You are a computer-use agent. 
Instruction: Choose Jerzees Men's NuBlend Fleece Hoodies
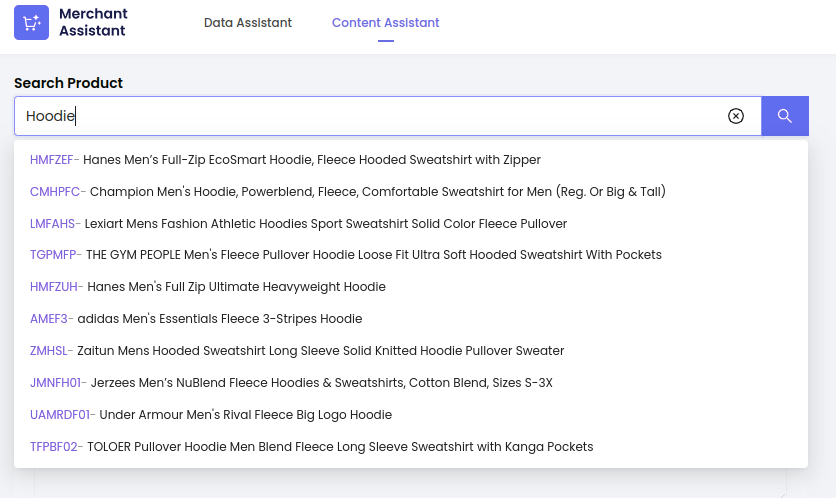click(411, 383)
